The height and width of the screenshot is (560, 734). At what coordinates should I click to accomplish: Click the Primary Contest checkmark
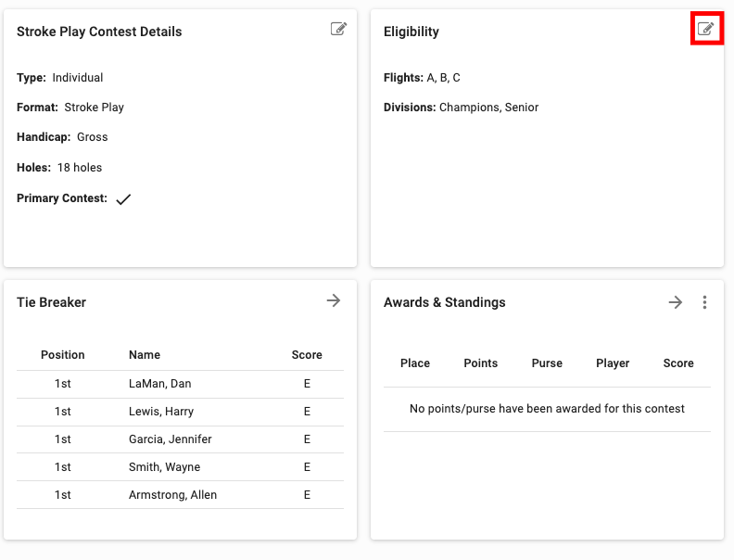click(123, 199)
